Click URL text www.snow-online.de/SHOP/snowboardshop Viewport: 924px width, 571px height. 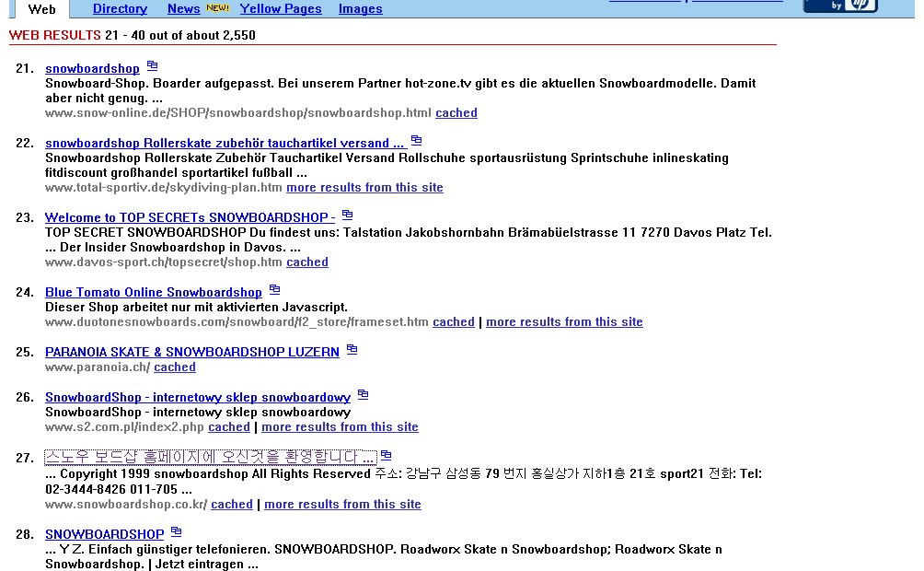click(238, 112)
